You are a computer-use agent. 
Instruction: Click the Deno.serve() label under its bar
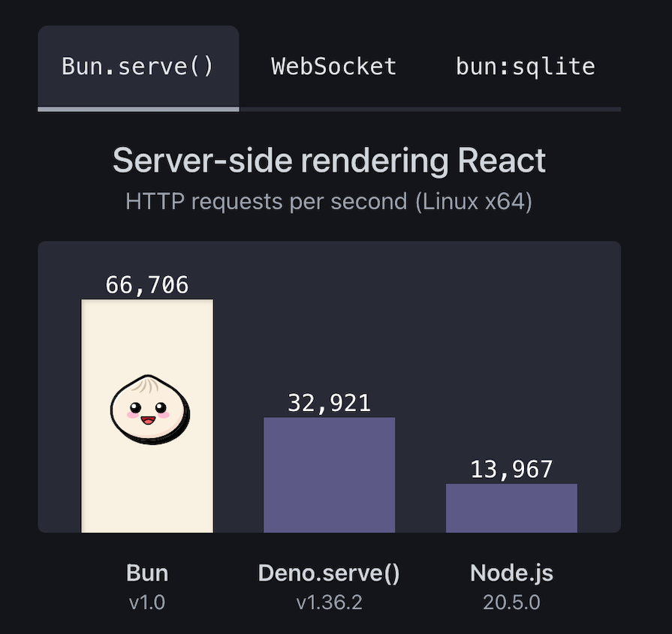click(x=329, y=572)
